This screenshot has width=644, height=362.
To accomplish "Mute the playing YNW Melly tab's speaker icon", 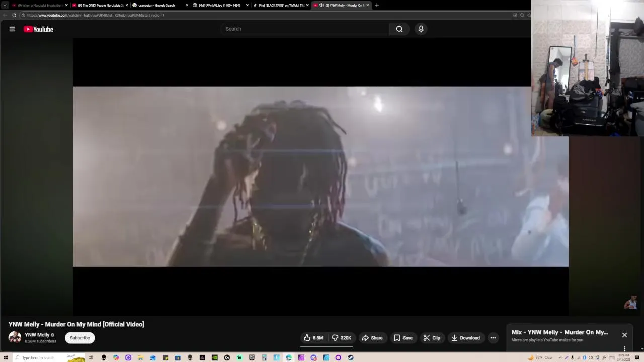I will pyautogui.click(x=321, y=5).
